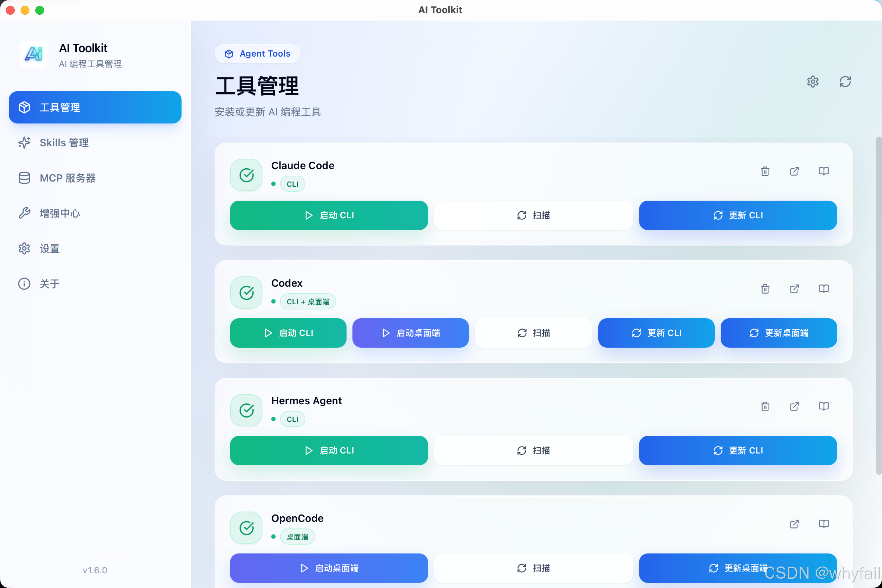Open Claude Code external link icon

point(794,171)
